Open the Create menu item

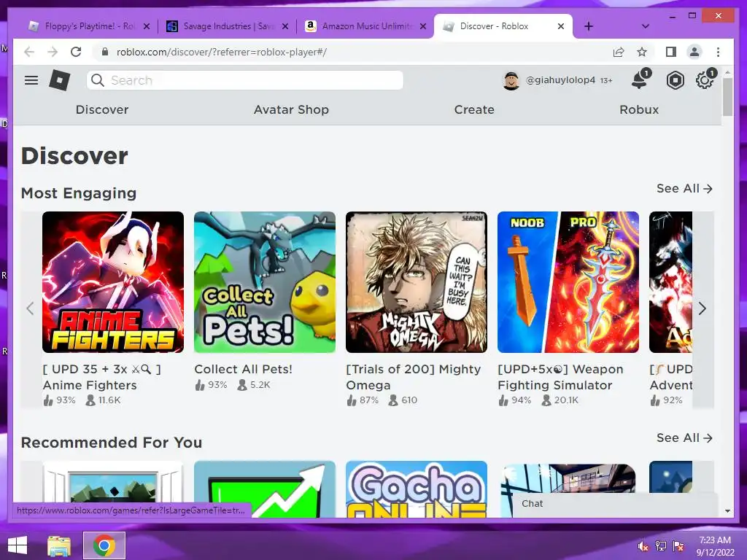coord(474,109)
